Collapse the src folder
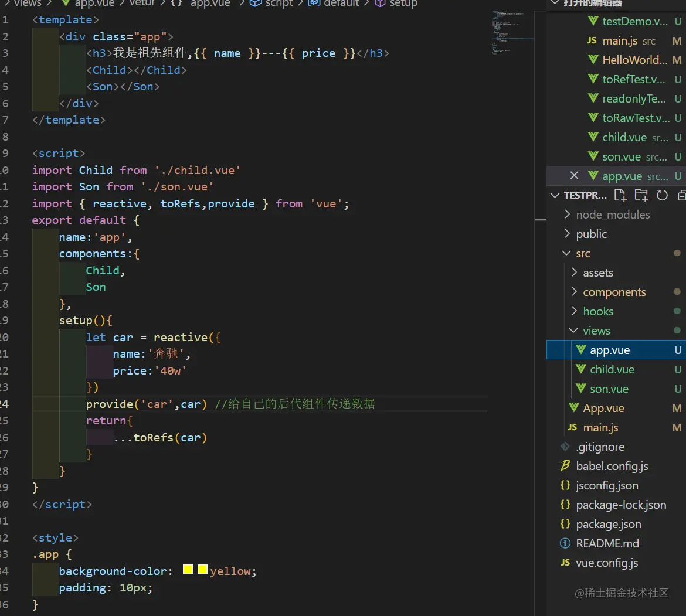 click(x=566, y=253)
